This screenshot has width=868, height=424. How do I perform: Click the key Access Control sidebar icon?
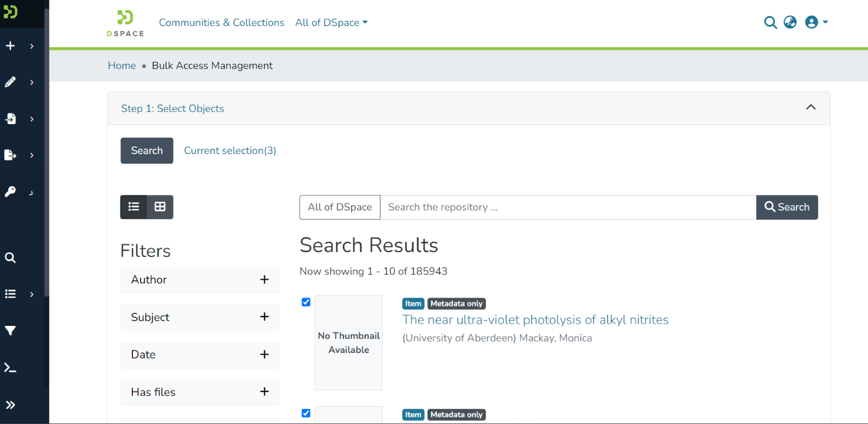(10, 191)
